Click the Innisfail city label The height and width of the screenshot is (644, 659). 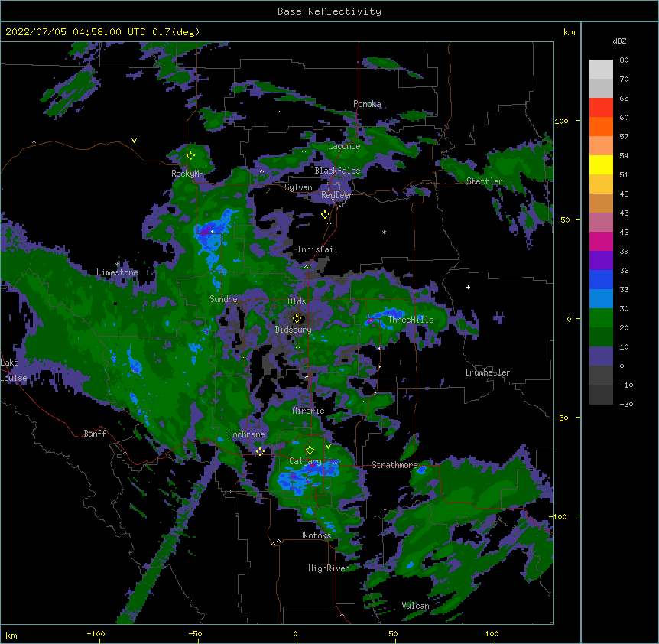point(317,249)
